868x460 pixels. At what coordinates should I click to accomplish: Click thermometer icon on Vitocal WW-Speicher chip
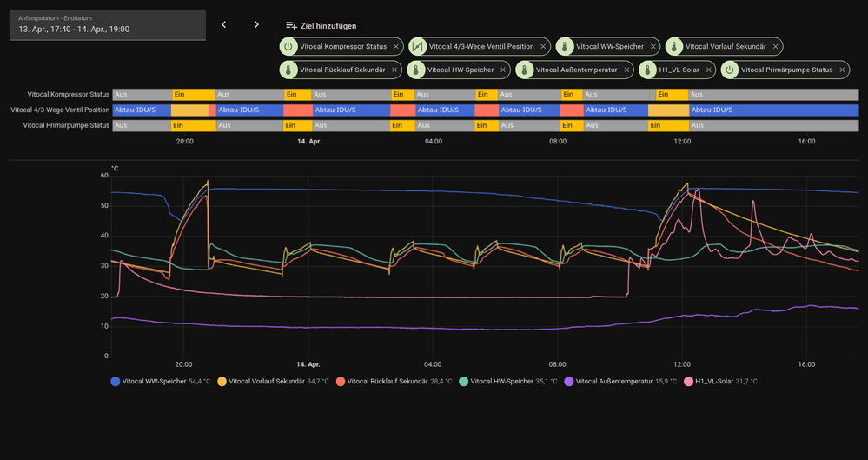click(x=565, y=47)
